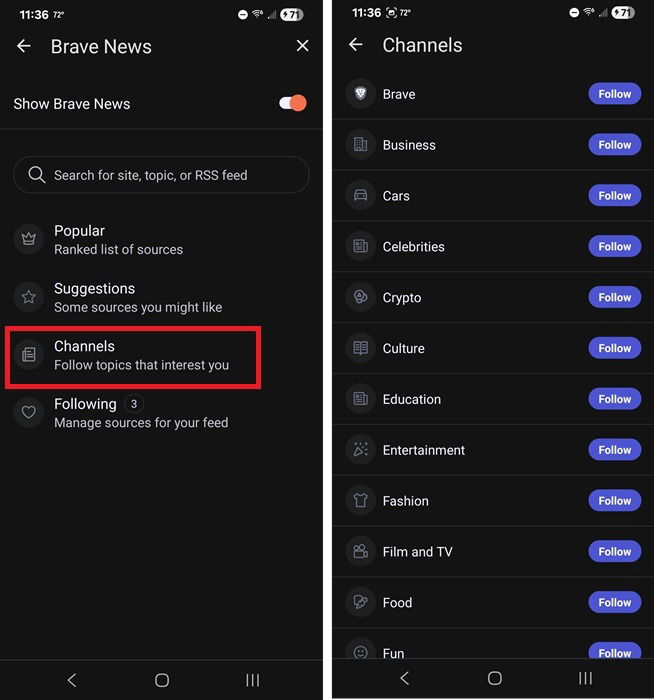Screen dimensions: 654x700
Task: Tap the Cars channel car icon
Action: (x=360, y=196)
